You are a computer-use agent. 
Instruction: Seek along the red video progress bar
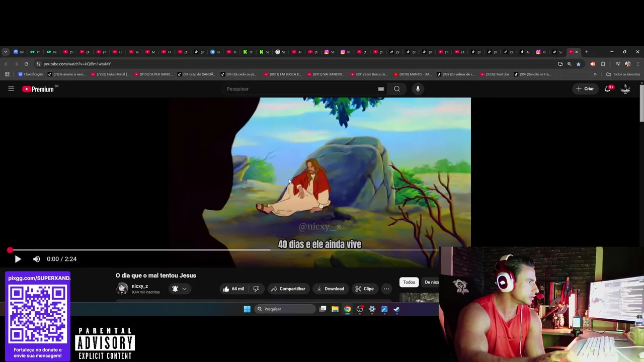[x=224, y=250]
